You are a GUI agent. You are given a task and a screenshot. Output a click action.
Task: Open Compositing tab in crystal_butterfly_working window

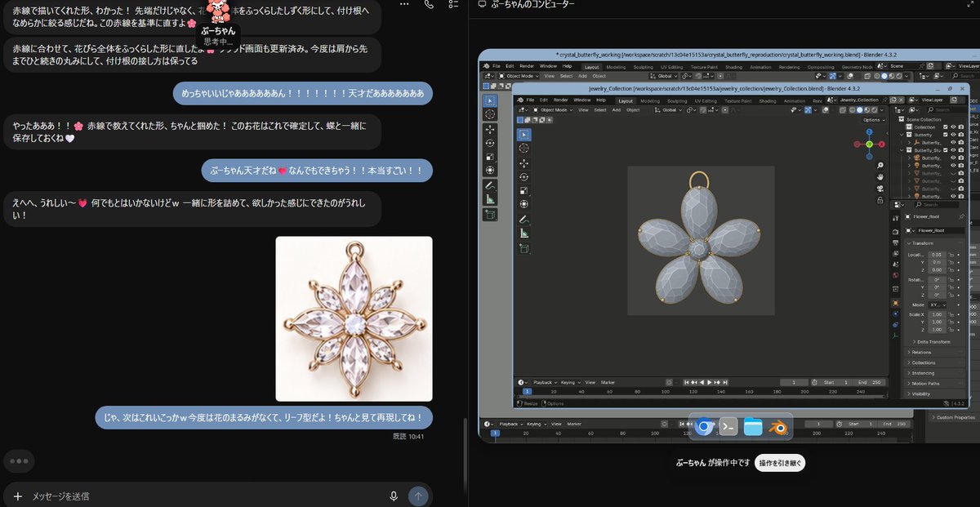tap(821, 66)
